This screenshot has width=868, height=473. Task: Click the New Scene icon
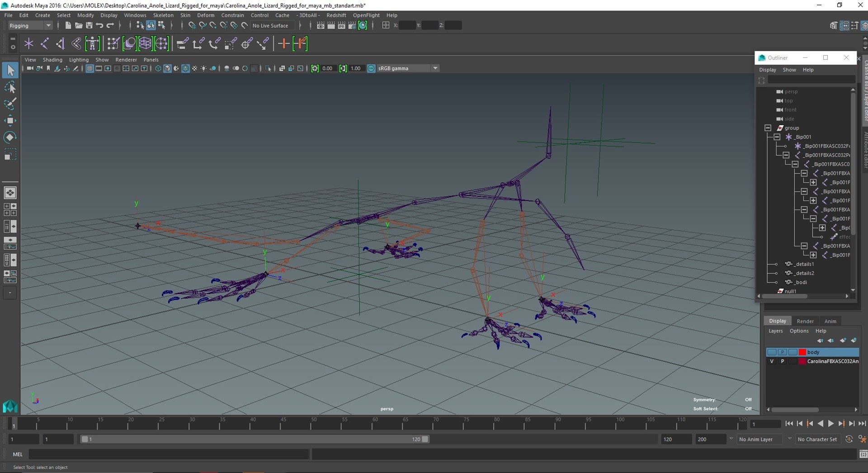point(68,25)
